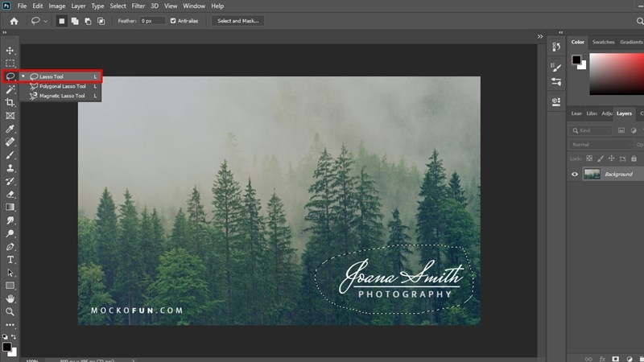644x362 pixels.
Task: Click the foreground color swatch in toolbar
Action: coord(6,347)
